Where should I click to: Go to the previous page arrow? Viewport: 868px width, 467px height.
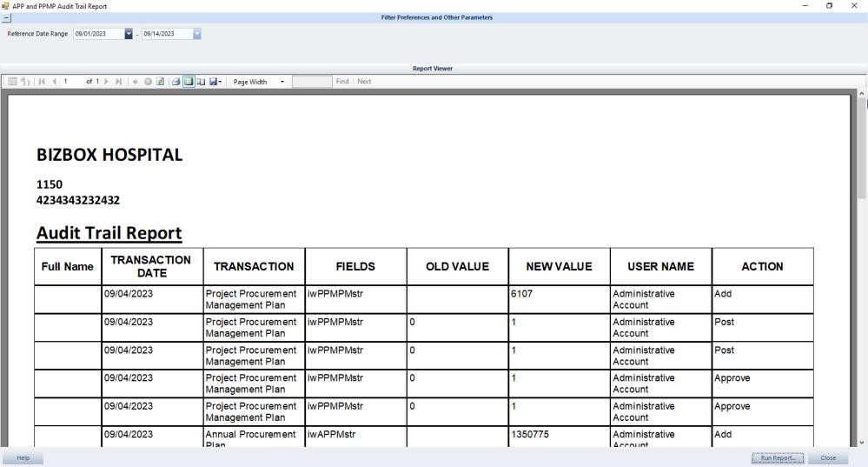point(54,82)
